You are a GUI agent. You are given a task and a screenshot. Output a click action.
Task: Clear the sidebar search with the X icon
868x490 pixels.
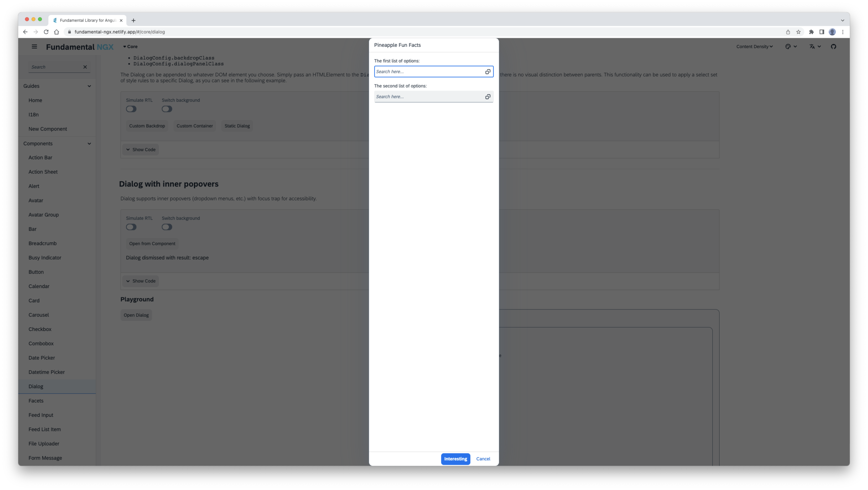tap(85, 67)
